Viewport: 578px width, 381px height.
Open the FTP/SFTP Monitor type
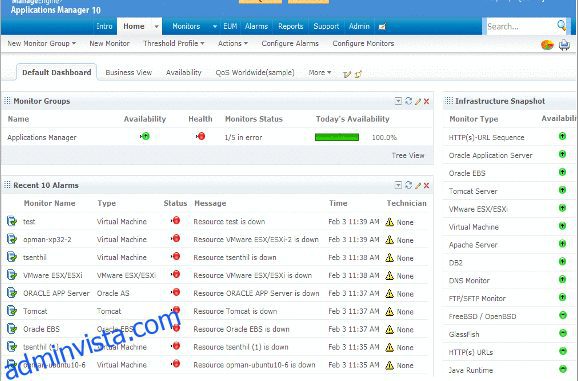[x=477, y=298]
